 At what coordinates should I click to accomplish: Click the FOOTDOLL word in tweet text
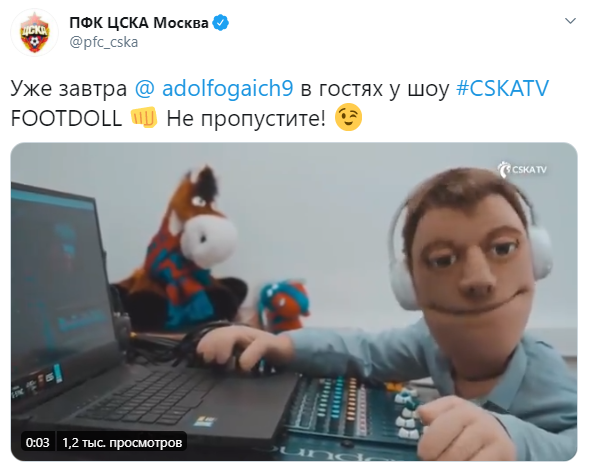click(66, 118)
